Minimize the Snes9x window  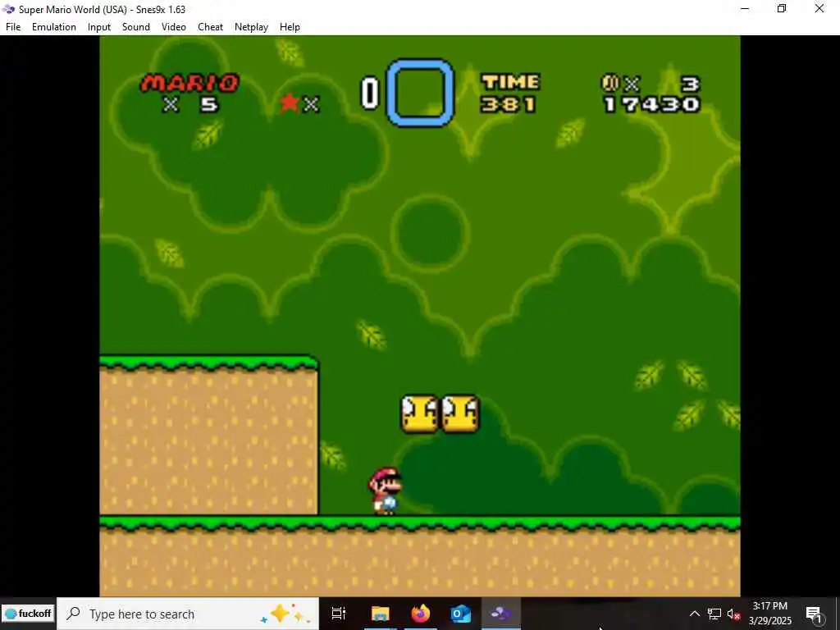click(x=745, y=8)
